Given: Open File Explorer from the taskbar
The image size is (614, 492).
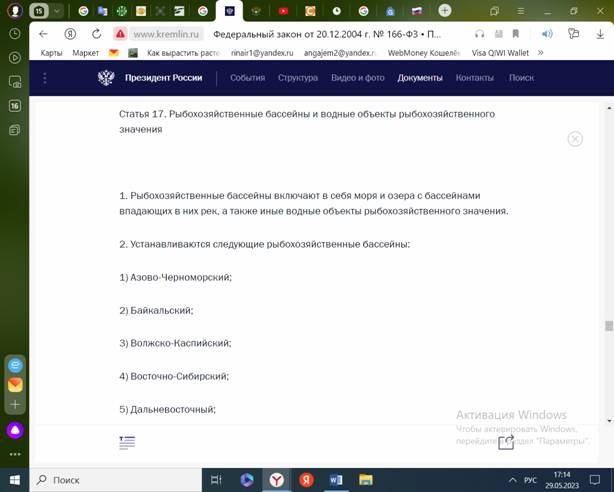Looking at the screenshot, I should click(365, 480).
